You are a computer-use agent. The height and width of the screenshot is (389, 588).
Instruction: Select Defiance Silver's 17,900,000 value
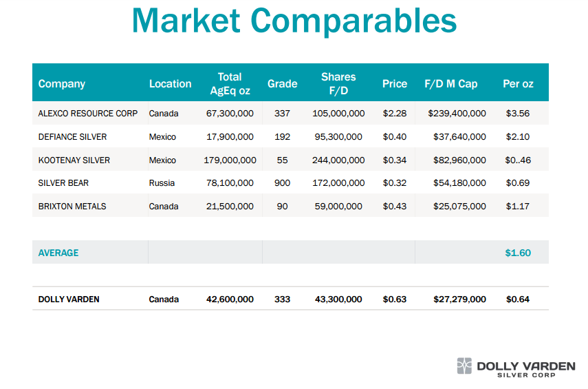tap(230, 137)
